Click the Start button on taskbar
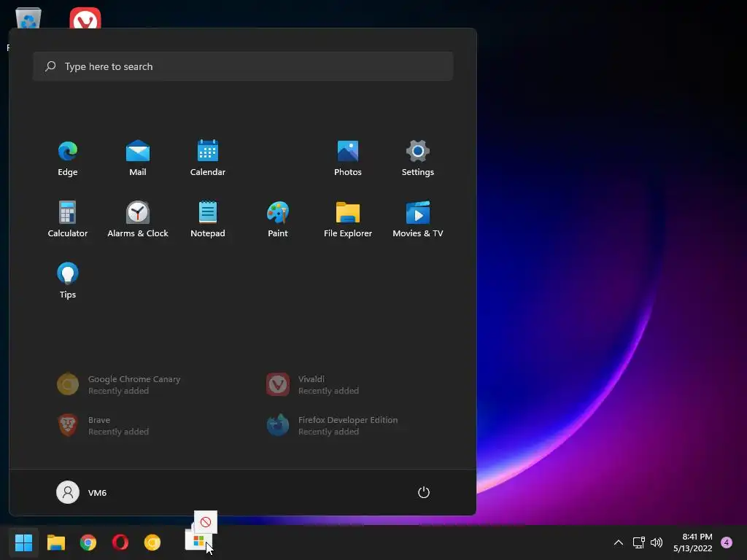The width and height of the screenshot is (747, 560). (23, 542)
